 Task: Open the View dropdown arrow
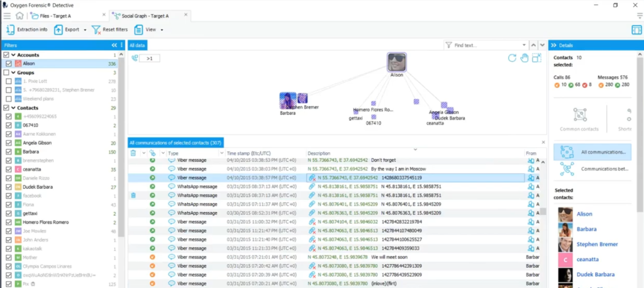(162, 30)
